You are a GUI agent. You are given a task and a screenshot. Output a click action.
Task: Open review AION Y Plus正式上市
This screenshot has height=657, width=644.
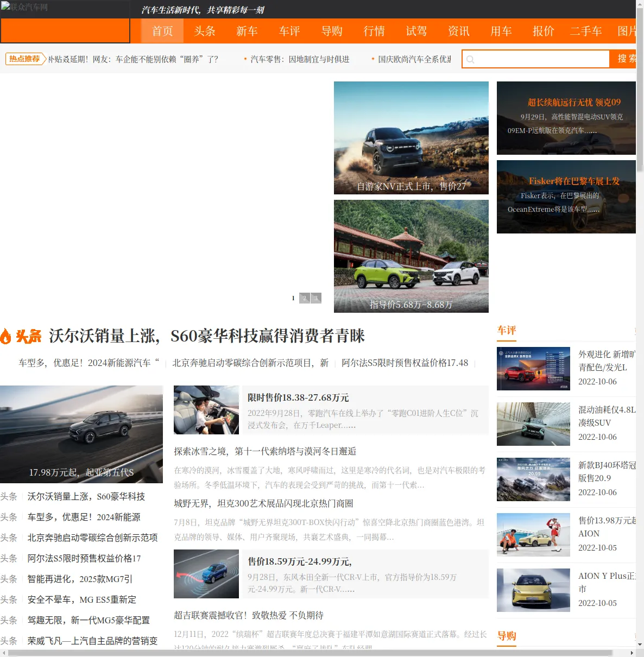coord(607,582)
